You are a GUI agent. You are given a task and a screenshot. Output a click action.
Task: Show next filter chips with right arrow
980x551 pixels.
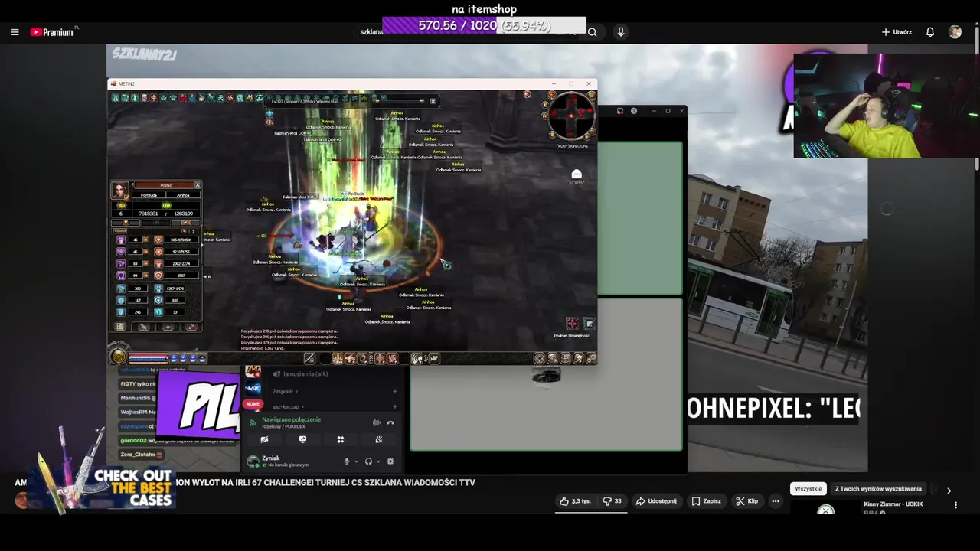tap(949, 491)
